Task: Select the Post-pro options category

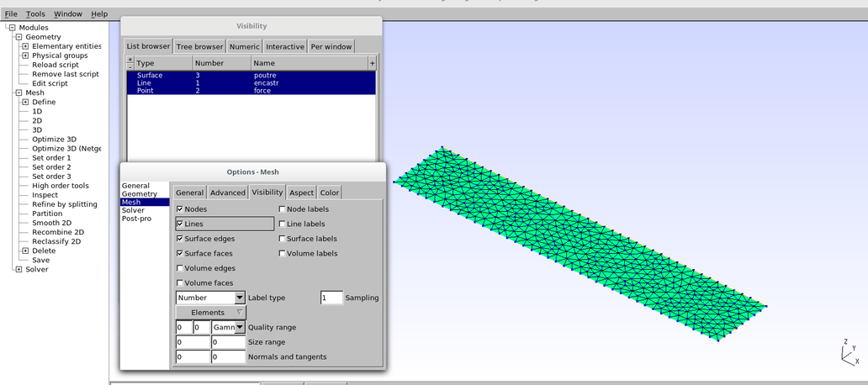Action: click(136, 219)
